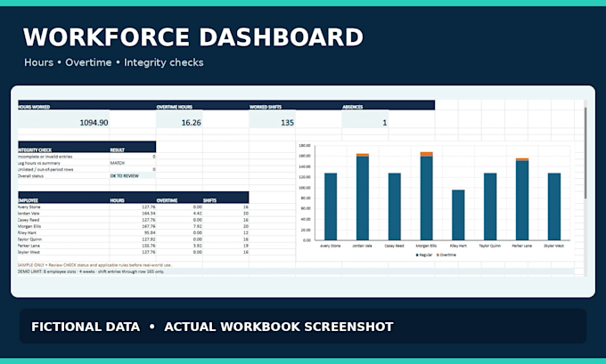Select Jordan Vale's 4.42 overtime cell
The width and height of the screenshot is (606, 364).
pos(179,214)
